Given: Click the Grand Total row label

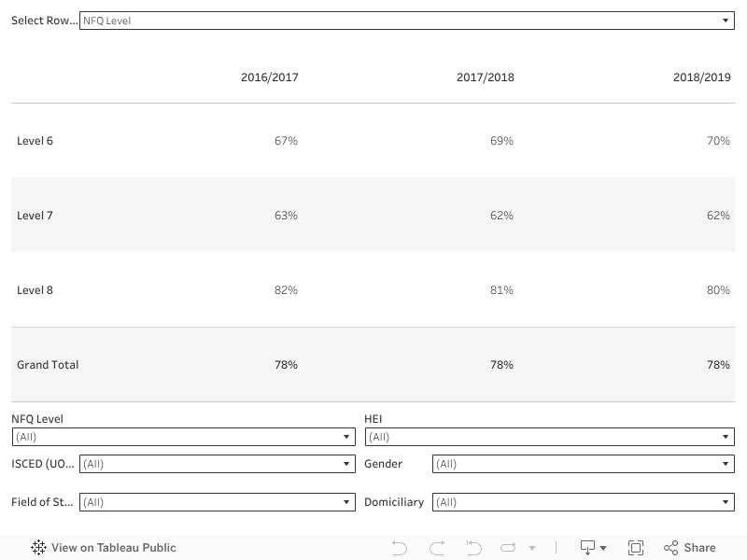Looking at the screenshot, I should [x=48, y=365].
